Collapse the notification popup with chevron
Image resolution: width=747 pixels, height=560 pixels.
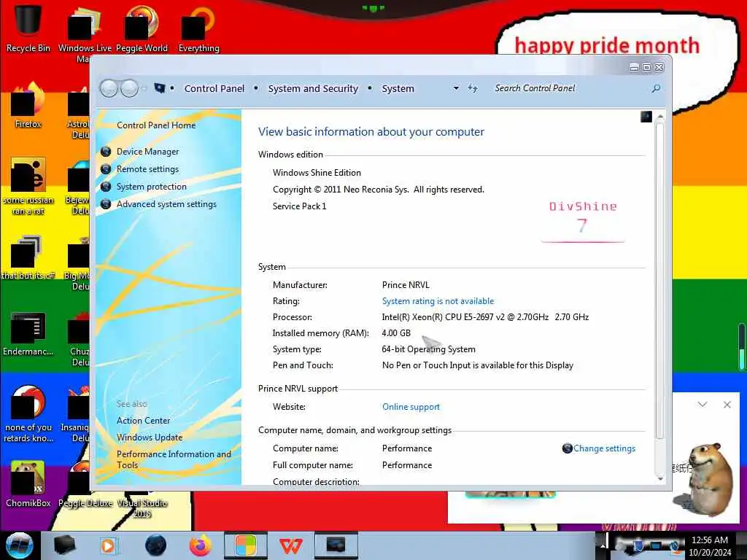pos(703,404)
